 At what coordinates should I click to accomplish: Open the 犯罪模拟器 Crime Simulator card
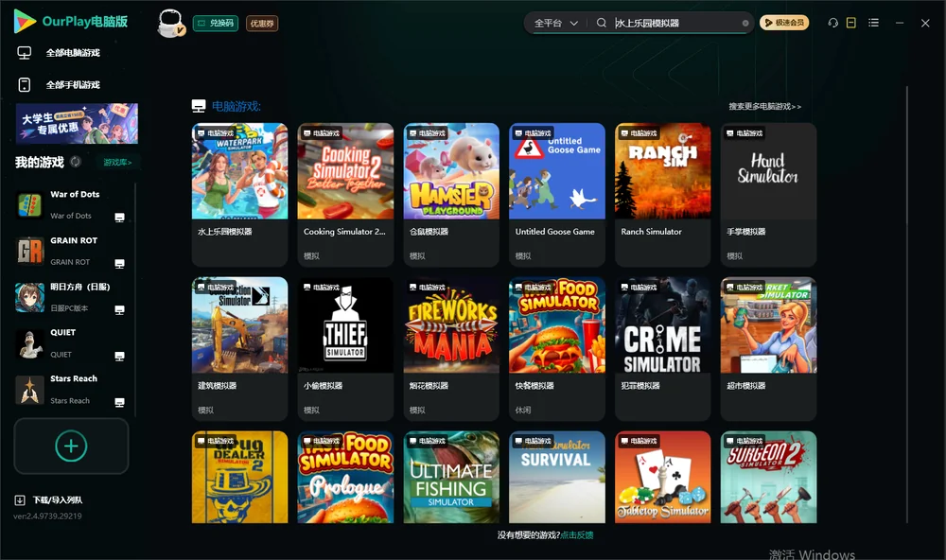(662, 349)
